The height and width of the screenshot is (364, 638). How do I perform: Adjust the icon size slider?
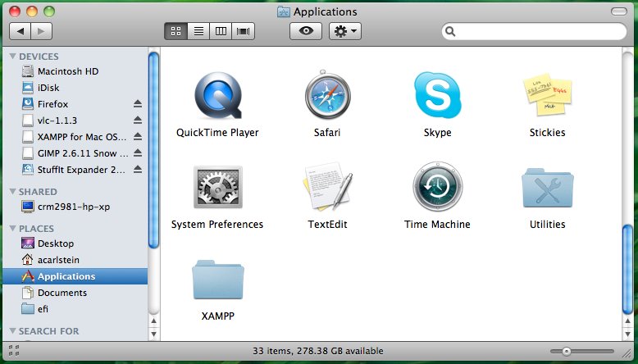pyautogui.click(x=566, y=351)
